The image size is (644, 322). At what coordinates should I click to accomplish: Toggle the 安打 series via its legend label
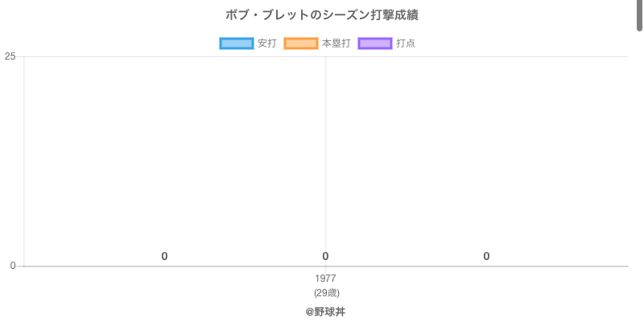(266, 43)
